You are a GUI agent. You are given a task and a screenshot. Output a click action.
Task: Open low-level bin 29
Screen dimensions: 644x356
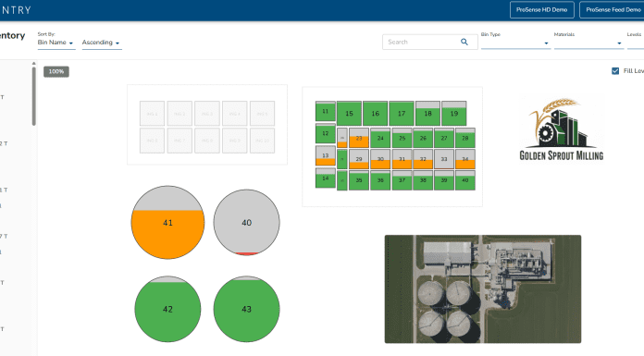click(x=359, y=159)
